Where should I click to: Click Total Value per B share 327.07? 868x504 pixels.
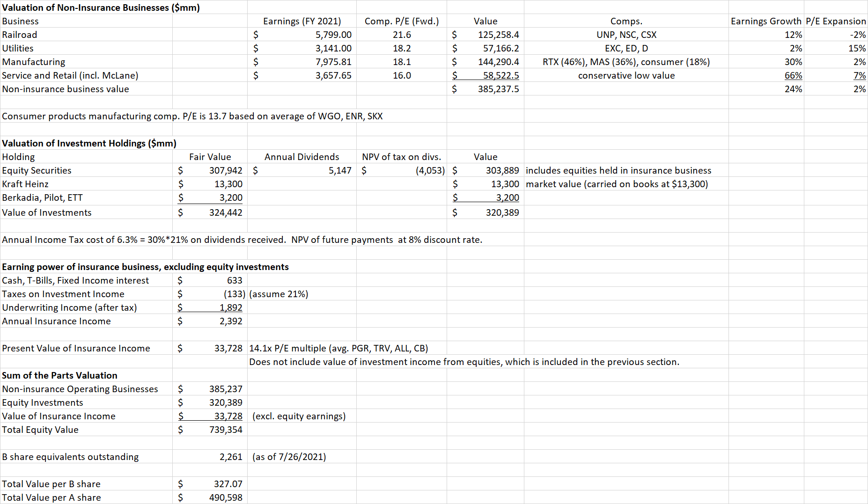coord(228,484)
